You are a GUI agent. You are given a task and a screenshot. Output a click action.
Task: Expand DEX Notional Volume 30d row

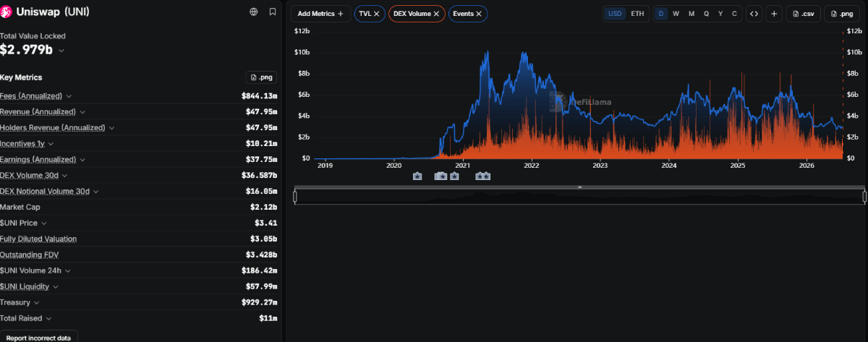coord(96,192)
